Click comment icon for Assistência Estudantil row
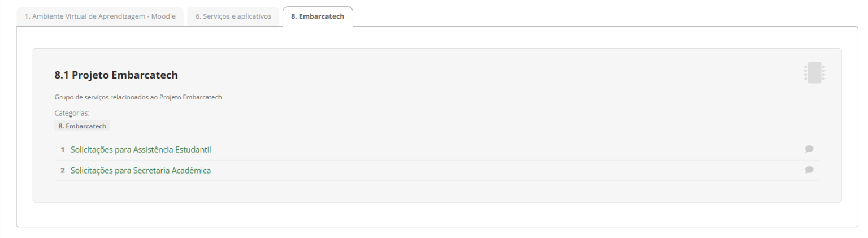This screenshot has height=238, width=868. 809,149
